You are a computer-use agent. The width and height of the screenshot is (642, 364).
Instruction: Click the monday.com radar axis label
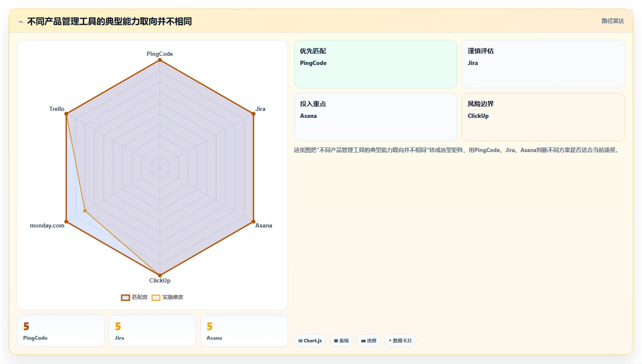[x=47, y=225]
